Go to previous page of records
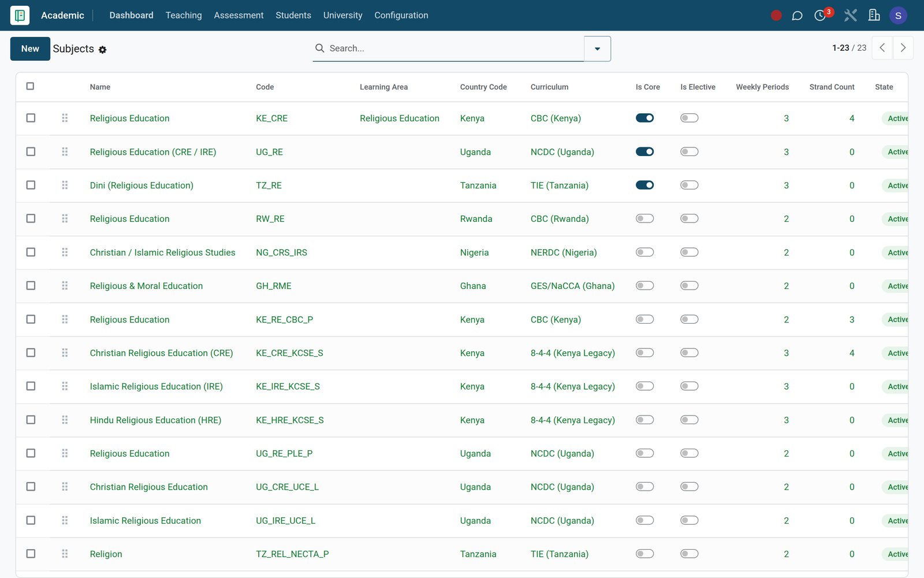 tap(882, 48)
